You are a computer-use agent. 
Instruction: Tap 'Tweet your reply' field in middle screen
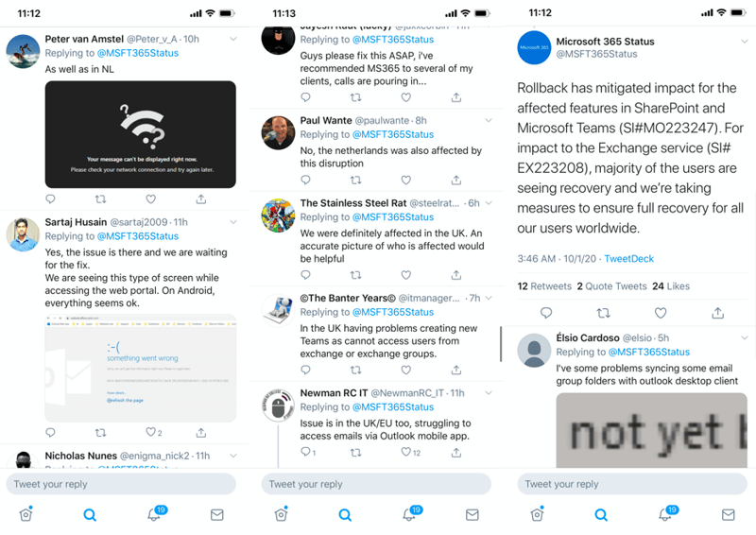pyautogui.click(x=376, y=484)
